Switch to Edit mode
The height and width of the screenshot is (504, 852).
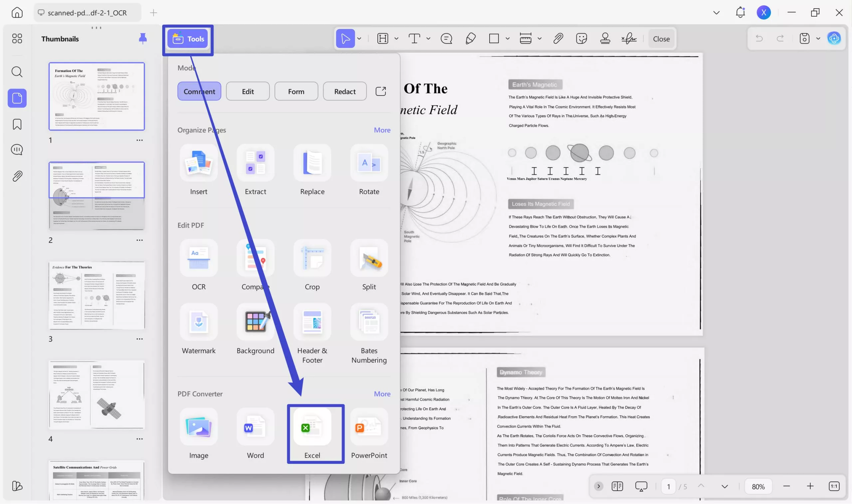click(x=248, y=91)
